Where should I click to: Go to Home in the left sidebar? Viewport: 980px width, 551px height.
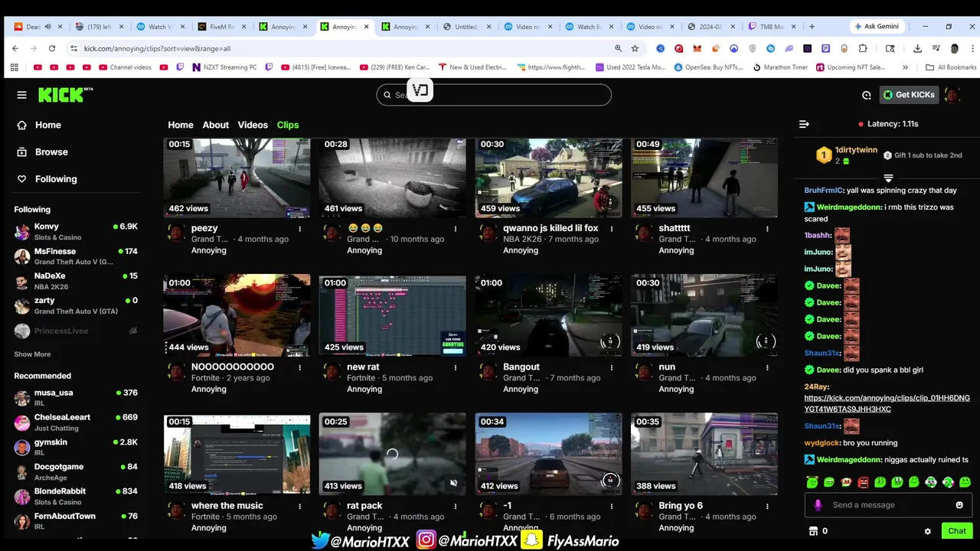point(40,125)
